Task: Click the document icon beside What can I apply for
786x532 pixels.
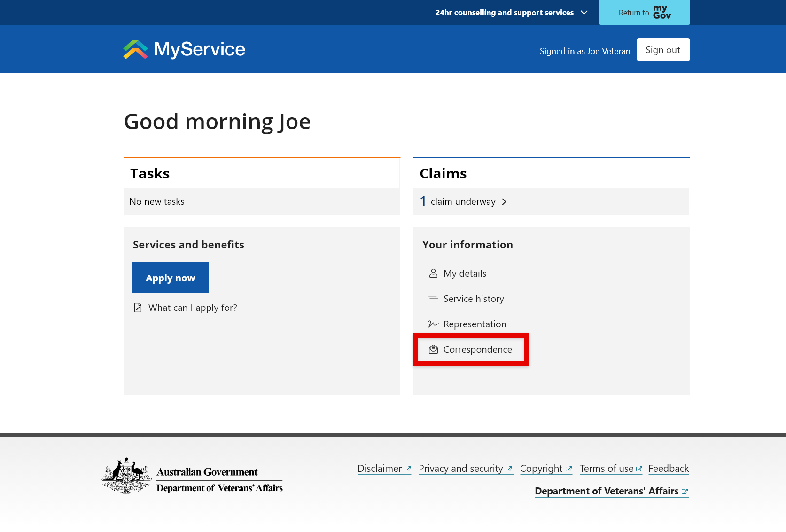Action: click(138, 308)
